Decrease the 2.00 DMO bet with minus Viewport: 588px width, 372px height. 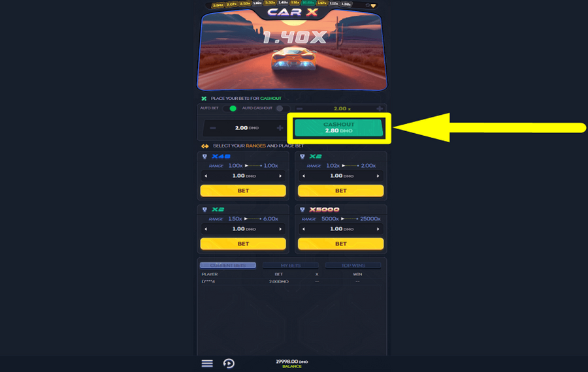(x=212, y=128)
